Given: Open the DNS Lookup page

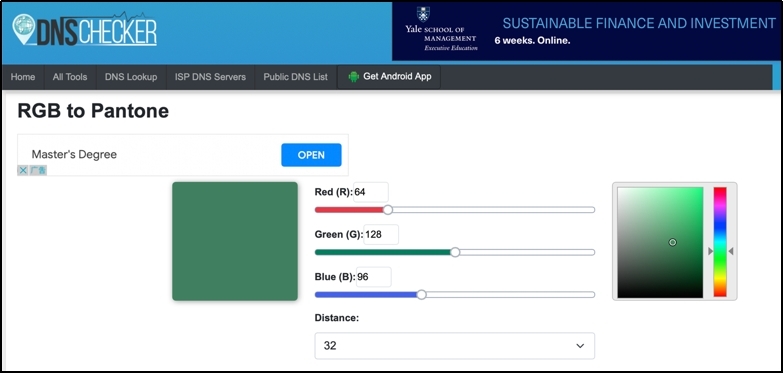Looking at the screenshot, I should coord(131,77).
